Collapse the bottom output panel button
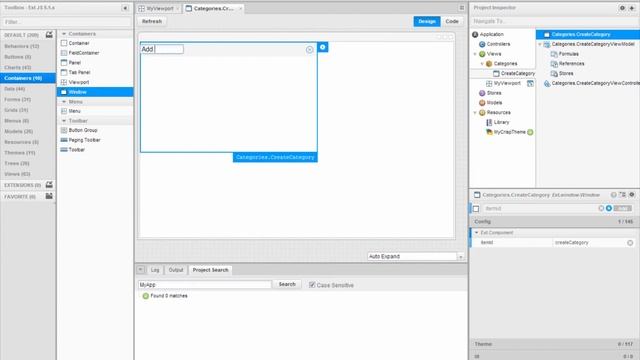The height and width of the screenshot is (360, 640). (140, 270)
